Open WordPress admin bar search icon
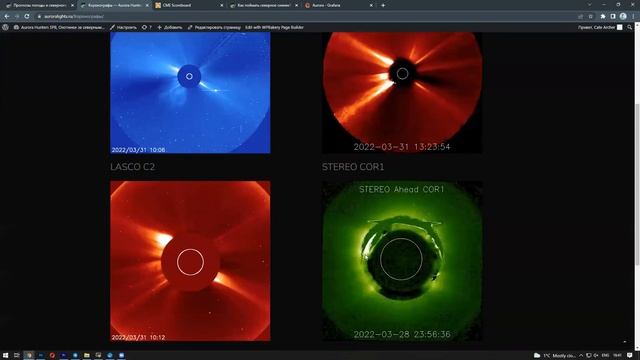 [629, 27]
